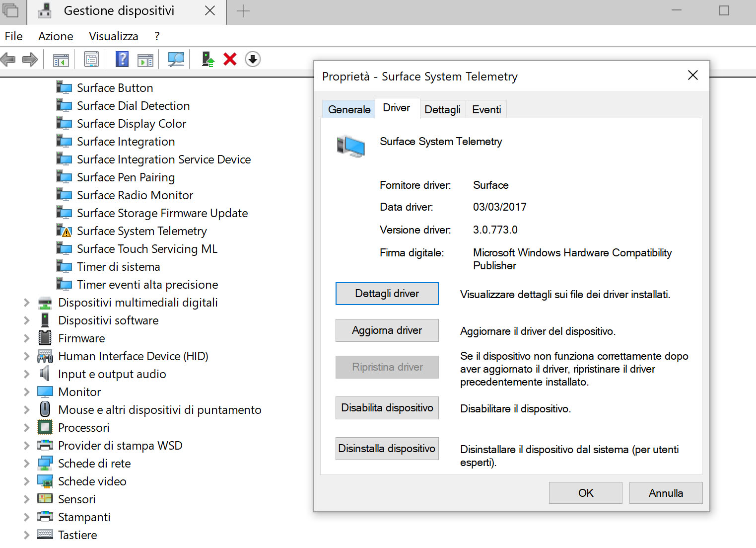Toggle the console tree toolbar icon
The width and height of the screenshot is (756, 548).
(61, 60)
